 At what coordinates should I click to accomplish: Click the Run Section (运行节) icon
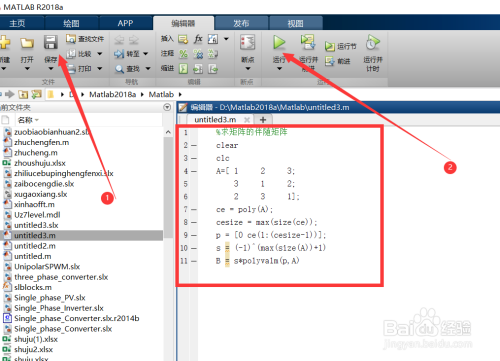click(330, 46)
